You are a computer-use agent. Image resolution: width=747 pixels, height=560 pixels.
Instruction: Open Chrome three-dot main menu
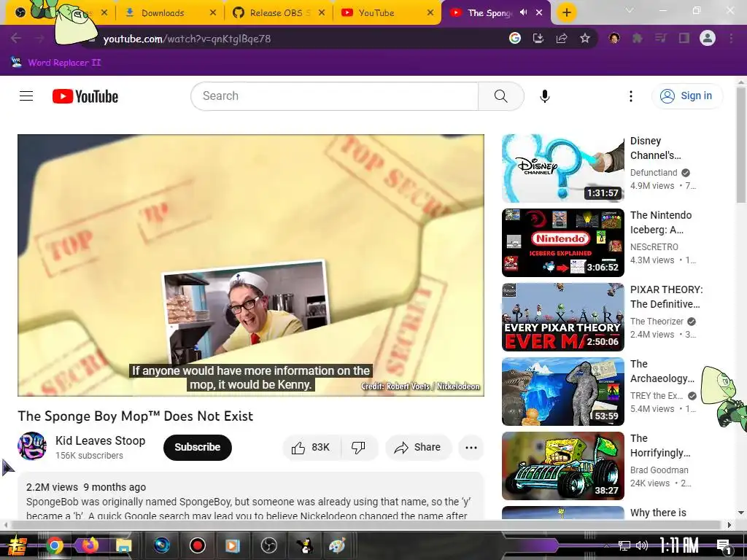[x=731, y=39]
